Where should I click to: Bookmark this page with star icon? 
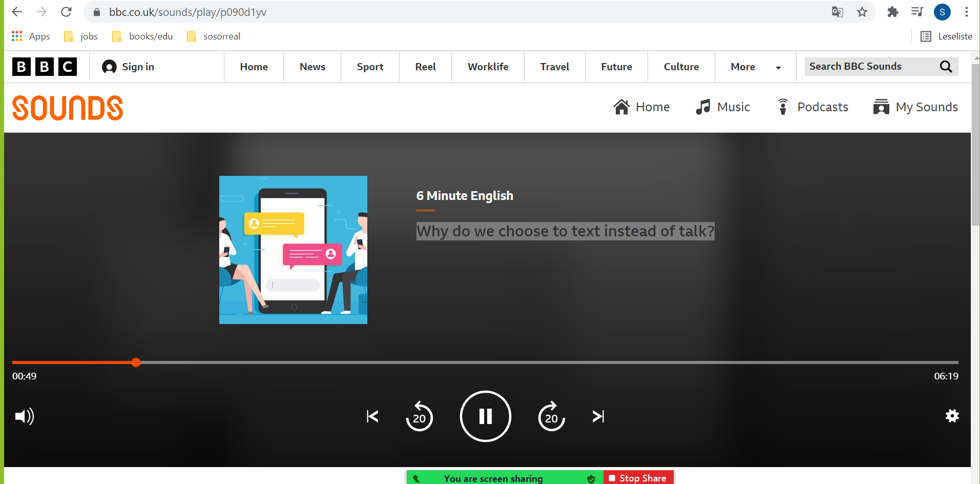click(862, 12)
